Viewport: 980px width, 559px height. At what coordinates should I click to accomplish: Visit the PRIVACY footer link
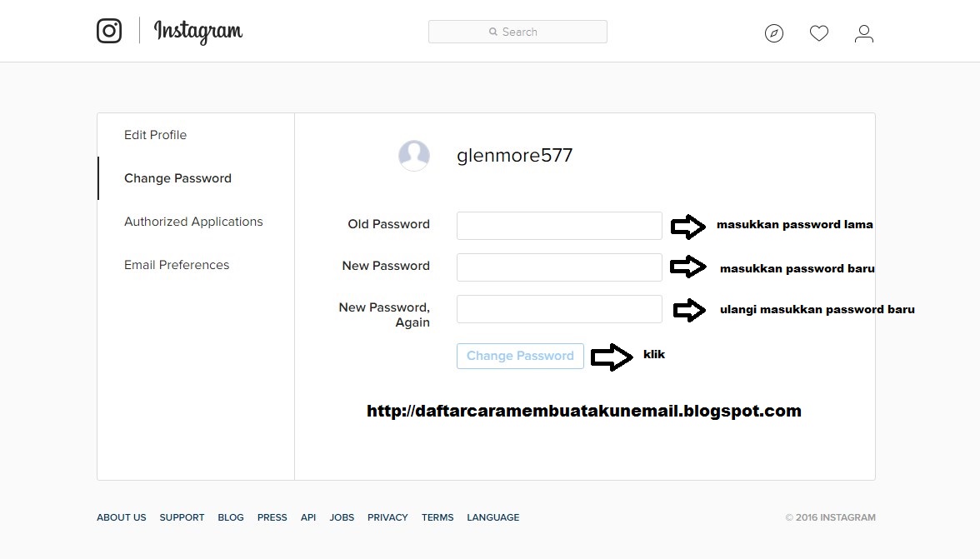[387, 517]
